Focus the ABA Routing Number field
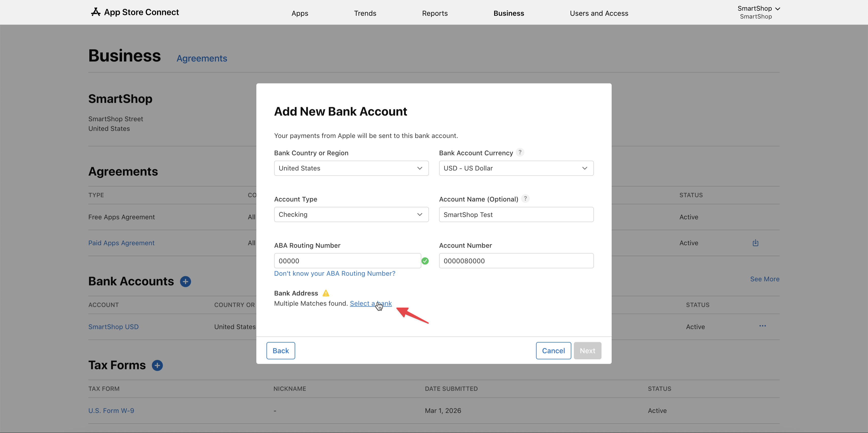Viewport: 868px width, 433px height. coord(347,261)
